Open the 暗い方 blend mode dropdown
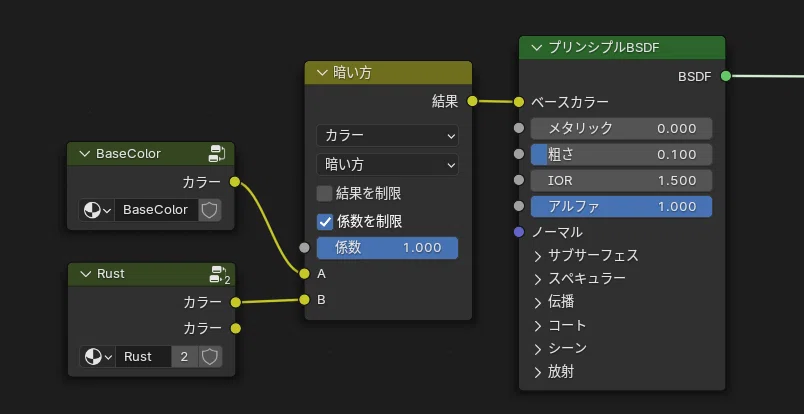 (x=388, y=165)
